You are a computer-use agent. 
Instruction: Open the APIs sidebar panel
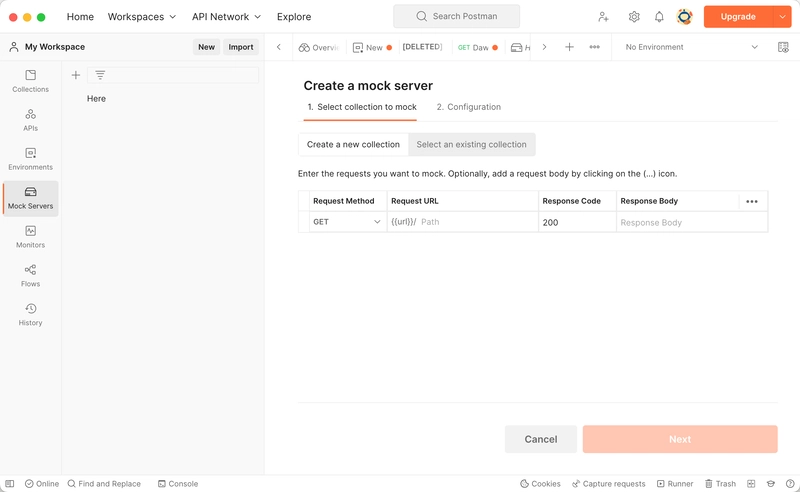point(31,120)
